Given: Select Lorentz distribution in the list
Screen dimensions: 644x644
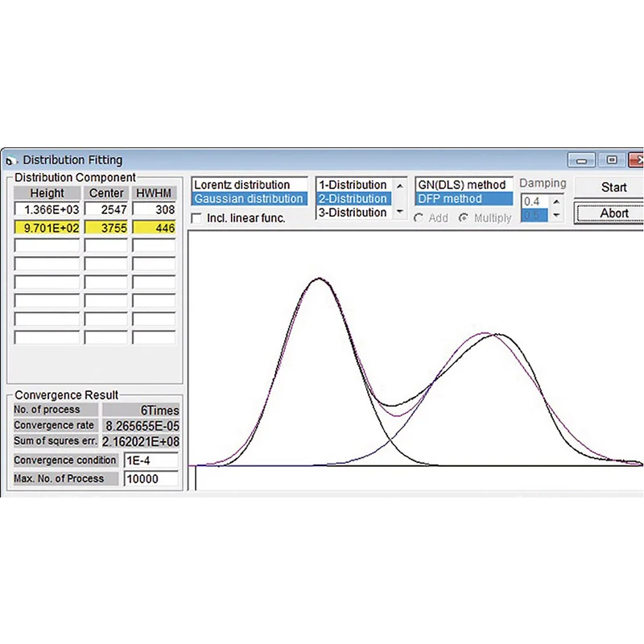Looking at the screenshot, I should (250, 185).
